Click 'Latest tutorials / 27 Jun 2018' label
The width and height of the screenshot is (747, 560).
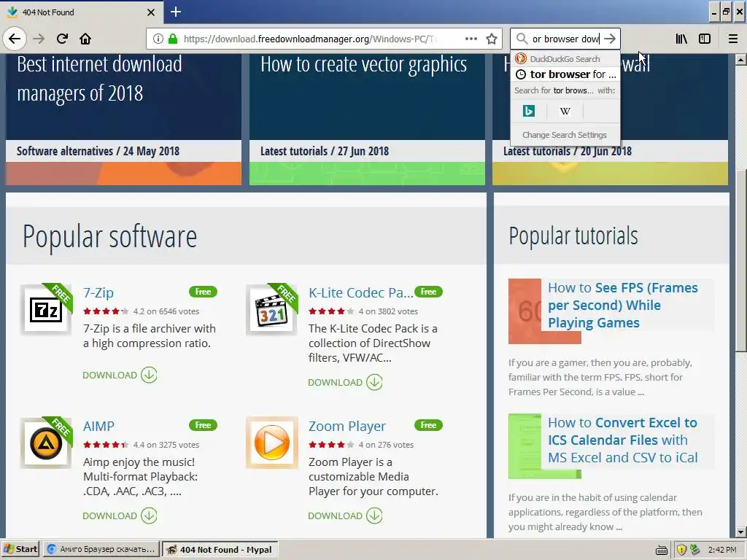(325, 152)
